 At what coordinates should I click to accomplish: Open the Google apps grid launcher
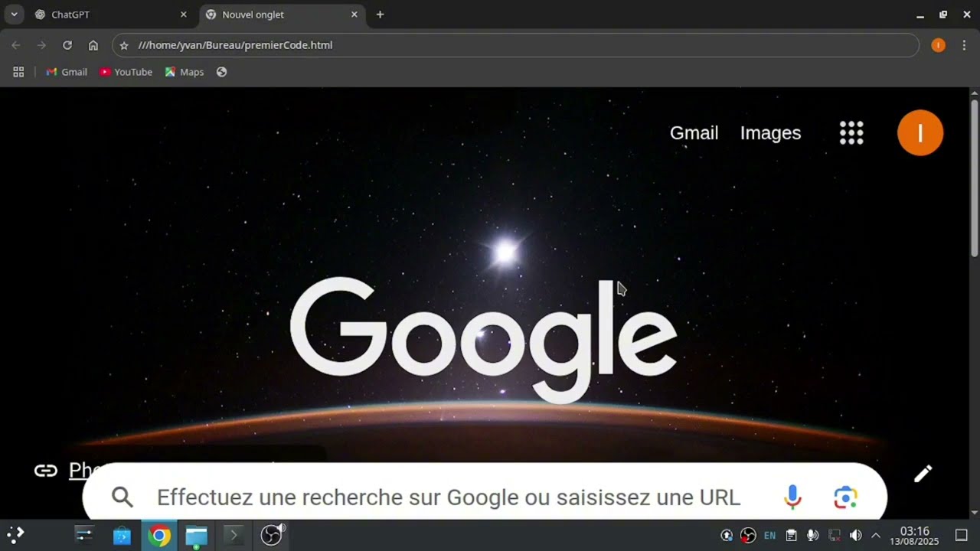pyautogui.click(x=851, y=133)
